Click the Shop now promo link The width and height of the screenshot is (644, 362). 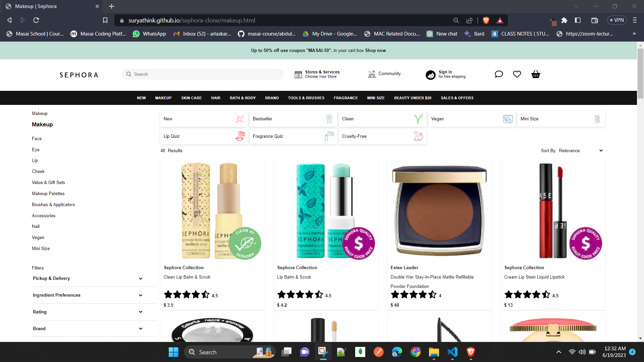pyautogui.click(x=375, y=51)
